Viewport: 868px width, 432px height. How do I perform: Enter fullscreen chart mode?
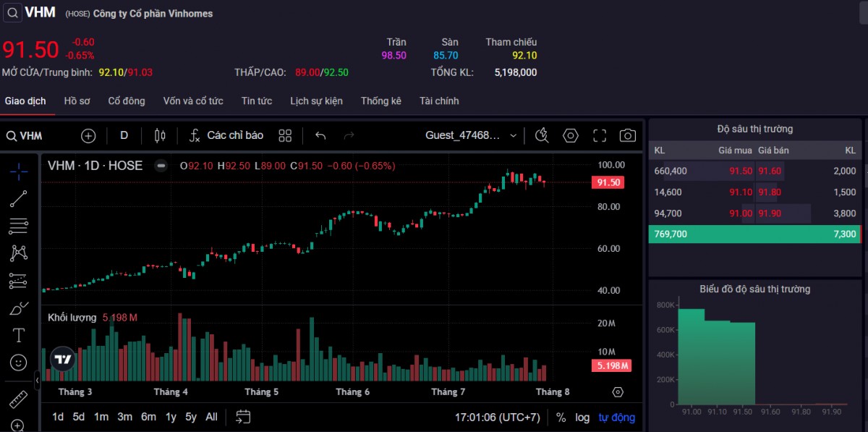tap(599, 135)
